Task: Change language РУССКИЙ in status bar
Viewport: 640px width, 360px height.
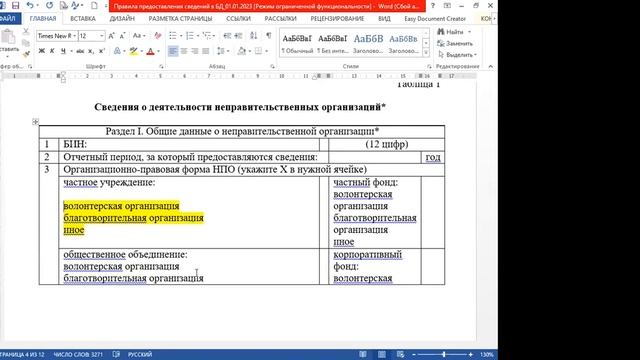Action: click(x=140, y=354)
